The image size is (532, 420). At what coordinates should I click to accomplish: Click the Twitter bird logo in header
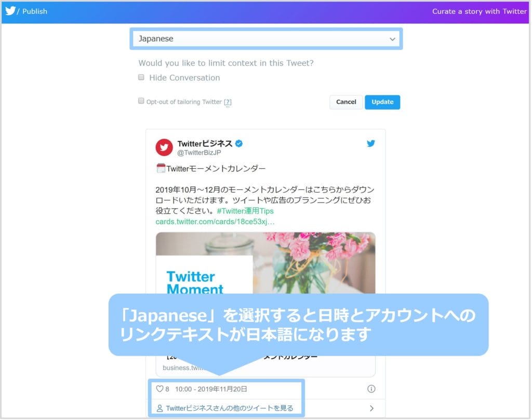[10, 11]
